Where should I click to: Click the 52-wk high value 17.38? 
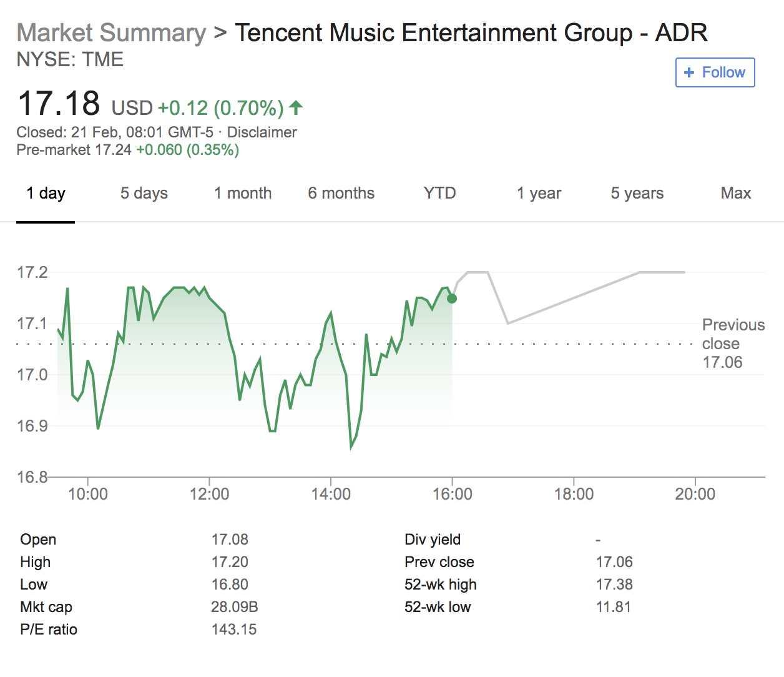pyautogui.click(x=614, y=585)
